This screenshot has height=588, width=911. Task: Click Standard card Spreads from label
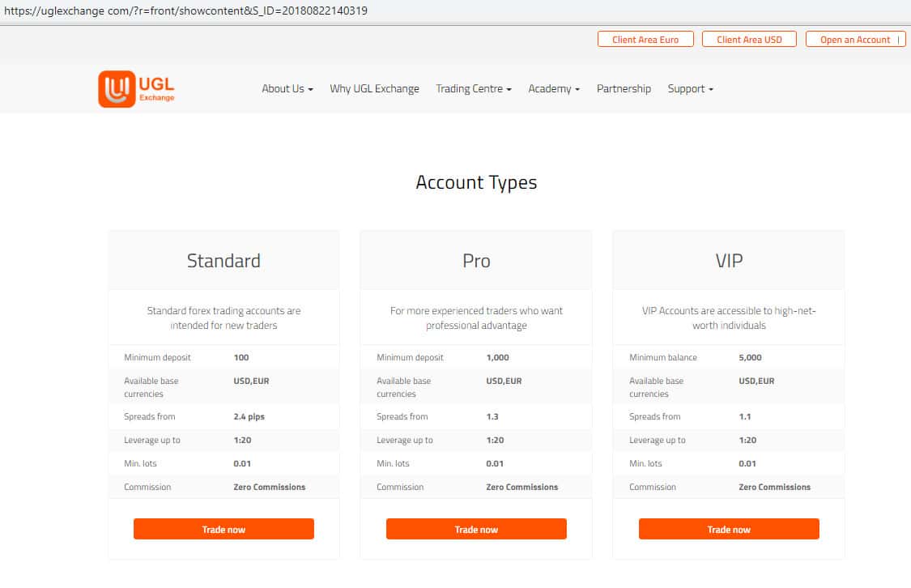(x=149, y=416)
